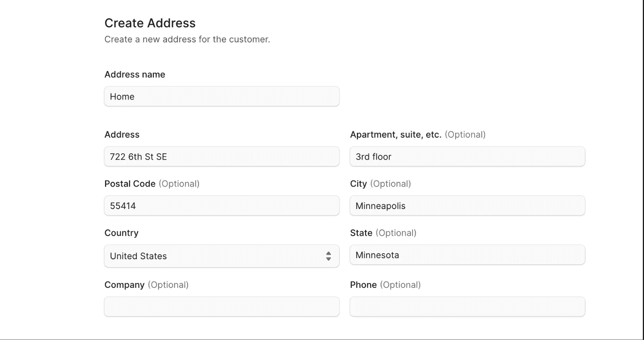Click the up-down chevron icon on Country selector
Viewport: 644px width, 340px height.
329,256
